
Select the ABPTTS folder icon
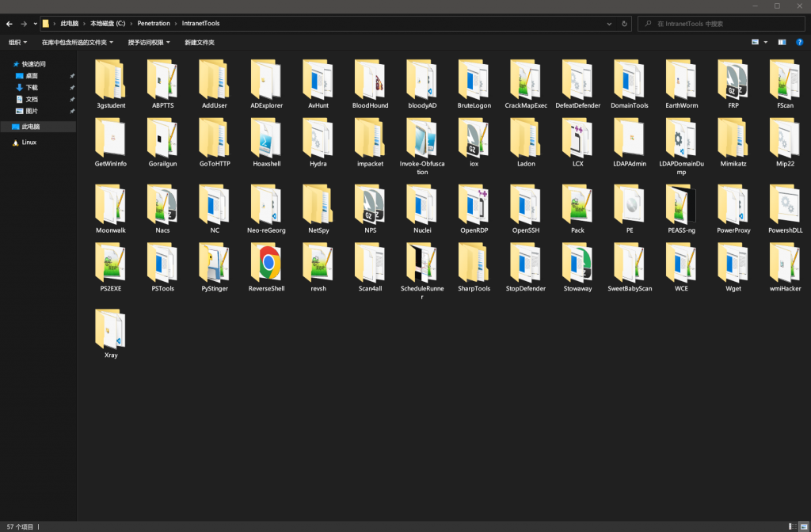[162, 79]
